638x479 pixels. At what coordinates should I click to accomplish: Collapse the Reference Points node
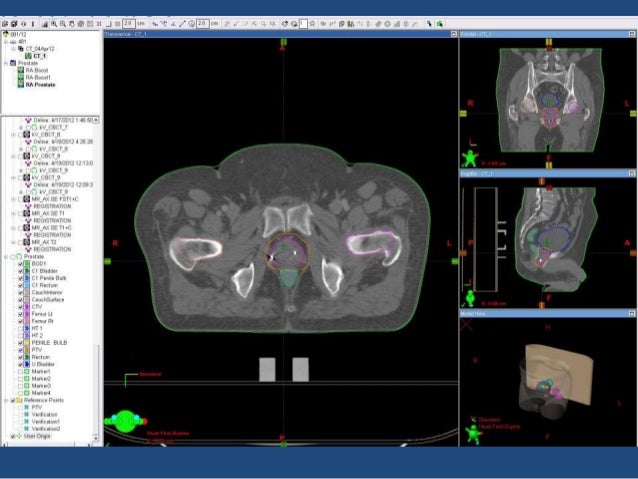tap(6, 400)
